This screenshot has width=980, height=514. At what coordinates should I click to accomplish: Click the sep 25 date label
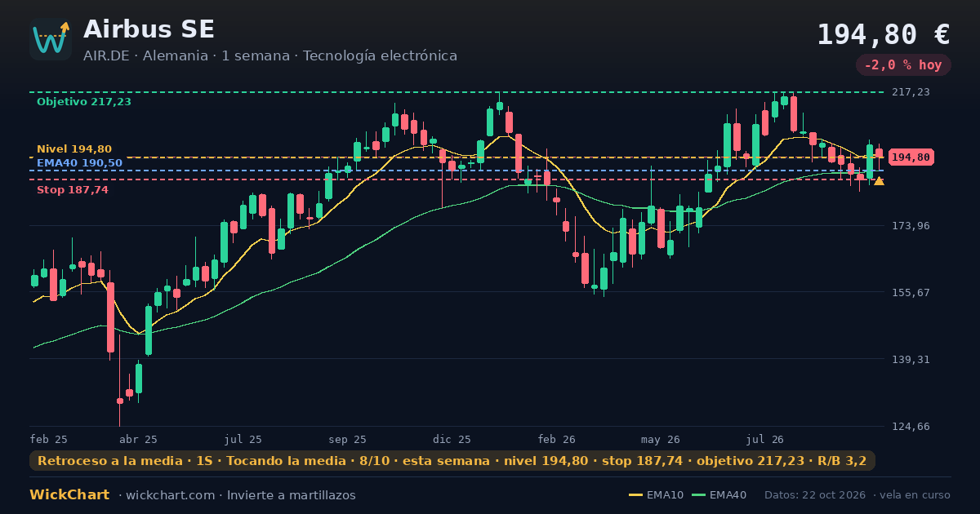point(348,439)
